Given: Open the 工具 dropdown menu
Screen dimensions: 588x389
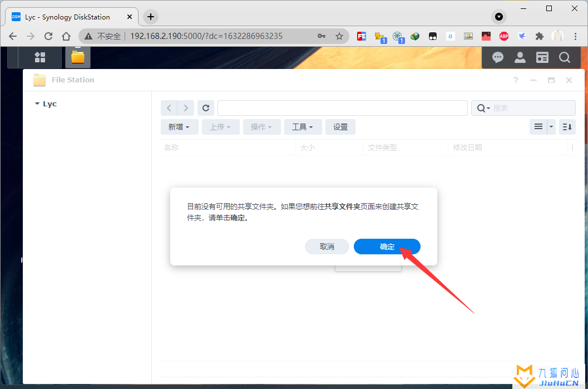Looking at the screenshot, I should tap(303, 127).
